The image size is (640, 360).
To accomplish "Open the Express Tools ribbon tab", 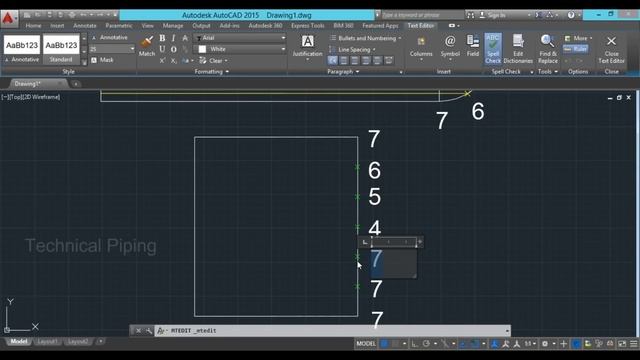I will tap(308, 25).
